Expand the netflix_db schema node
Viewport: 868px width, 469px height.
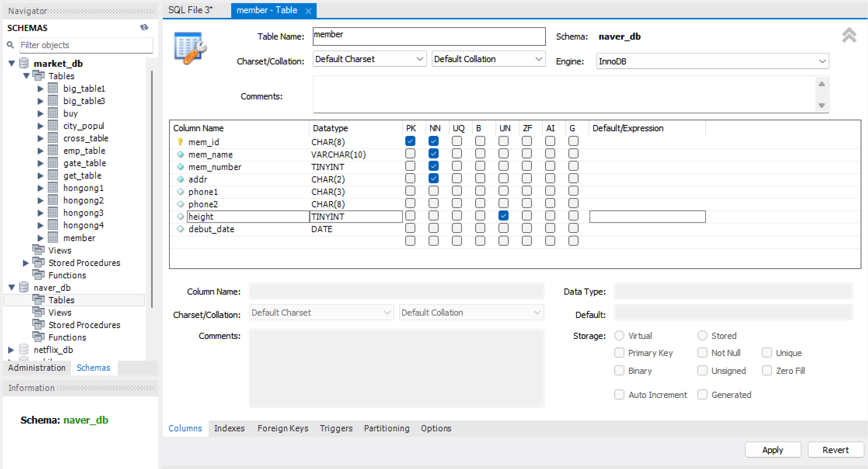(x=11, y=350)
